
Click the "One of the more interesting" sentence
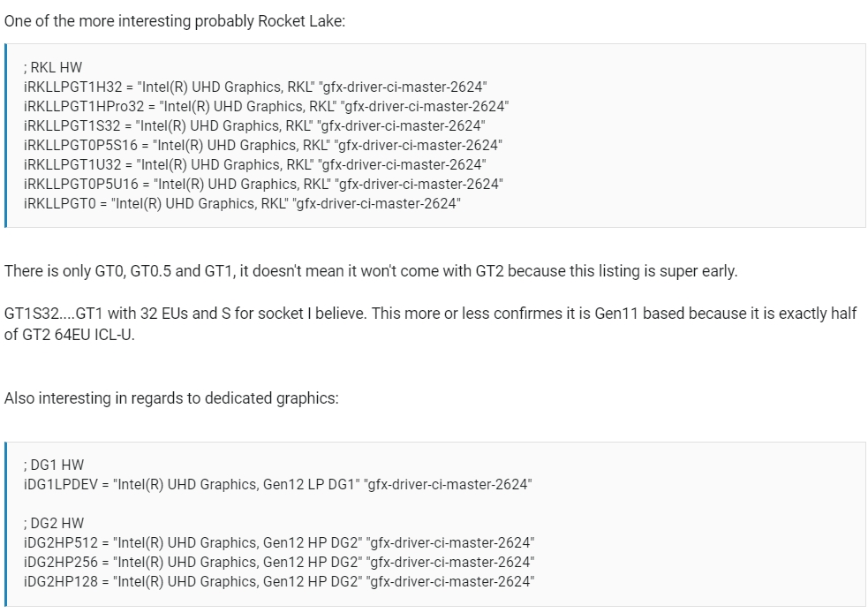click(174, 21)
